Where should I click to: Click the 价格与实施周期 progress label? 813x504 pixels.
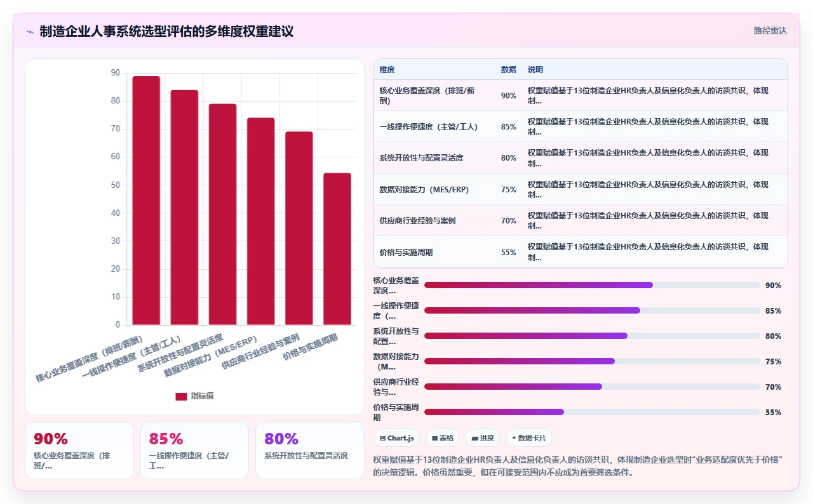[396, 412]
